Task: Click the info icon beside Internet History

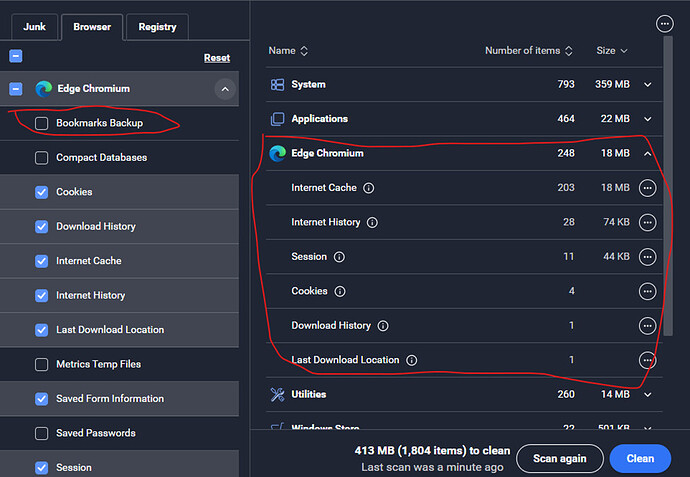Action: [x=372, y=222]
